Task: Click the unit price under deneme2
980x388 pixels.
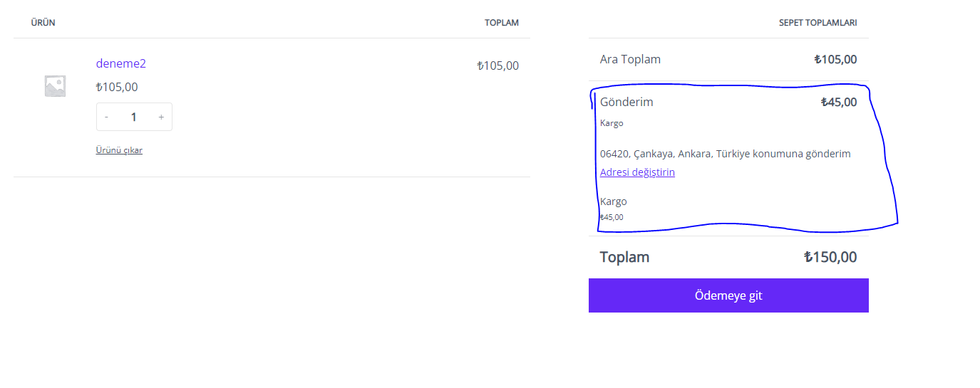Action: click(117, 87)
